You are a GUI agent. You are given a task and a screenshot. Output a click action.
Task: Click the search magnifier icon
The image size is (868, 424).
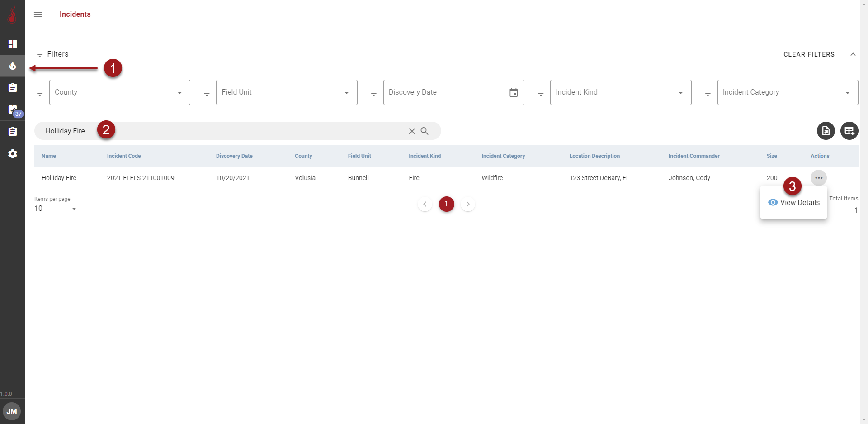coord(425,131)
